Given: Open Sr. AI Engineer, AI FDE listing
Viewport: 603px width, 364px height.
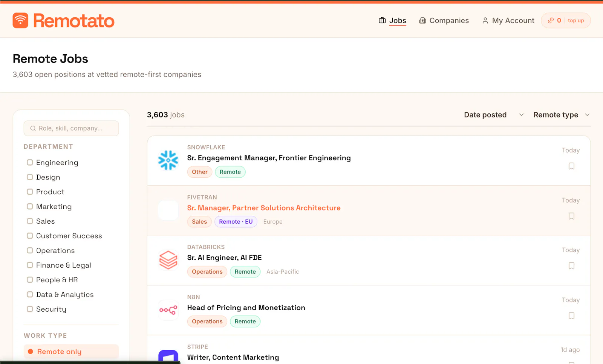Looking at the screenshot, I should (x=224, y=257).
